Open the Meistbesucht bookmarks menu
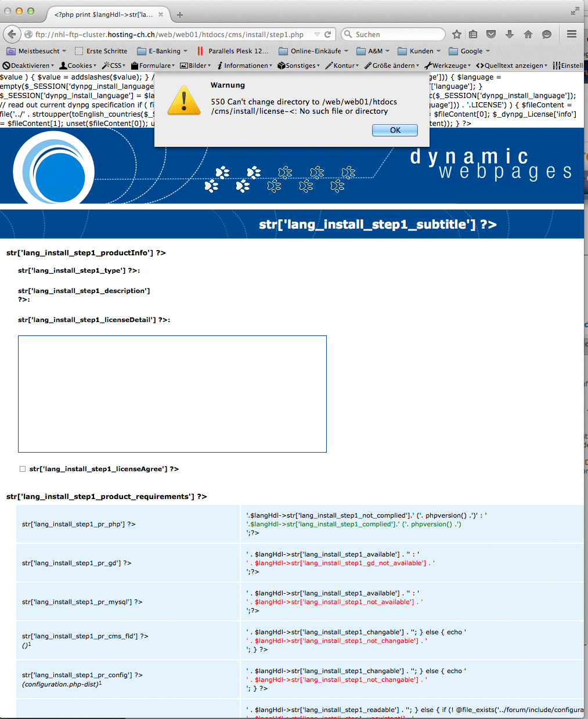This screenshot has height=719, width=588. (37, 51)
